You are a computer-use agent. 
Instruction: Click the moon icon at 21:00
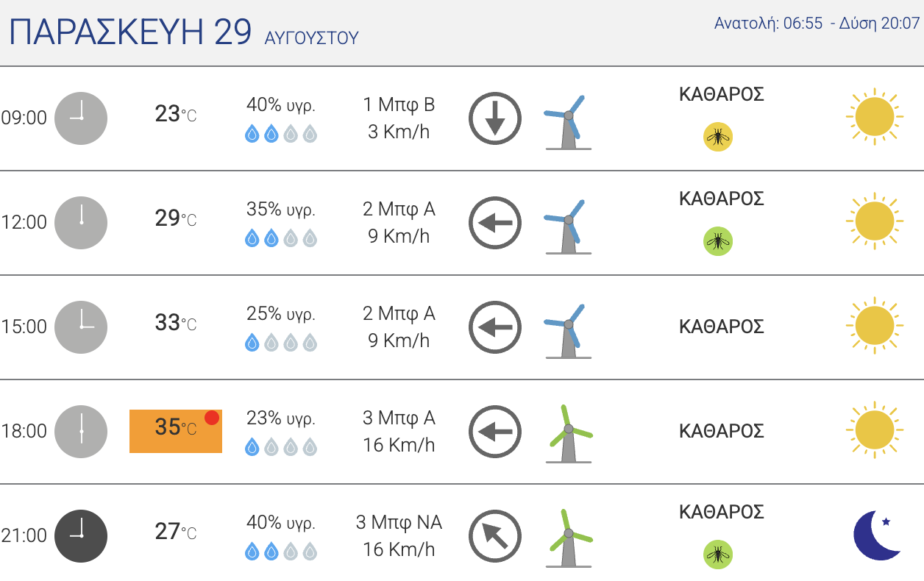pyautogui.click(x=877, y=535)
